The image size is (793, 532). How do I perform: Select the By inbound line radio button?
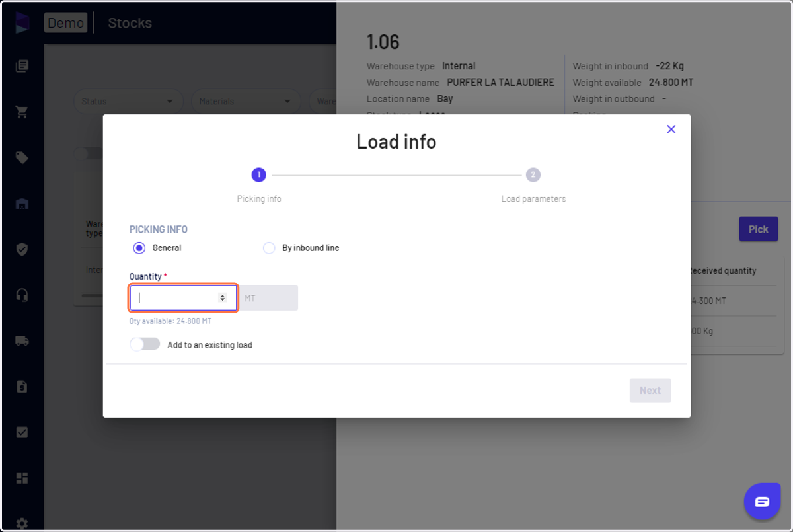click(269, 248)
